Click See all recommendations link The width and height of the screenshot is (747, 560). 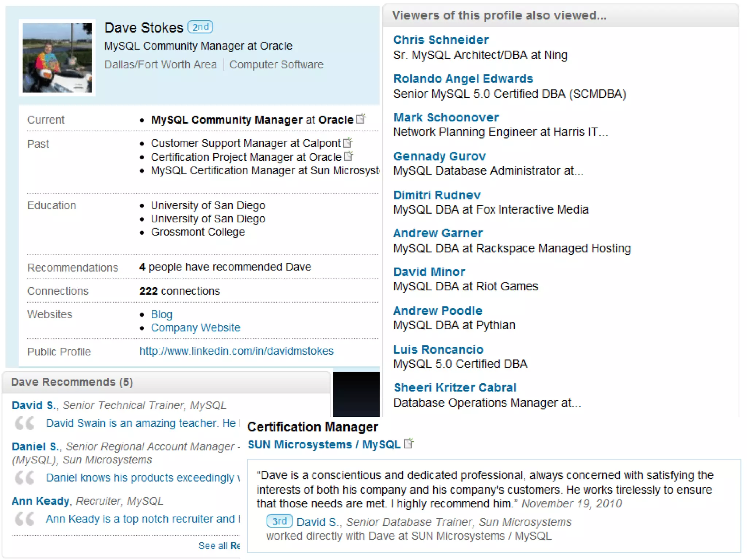[x=219, y=545]
